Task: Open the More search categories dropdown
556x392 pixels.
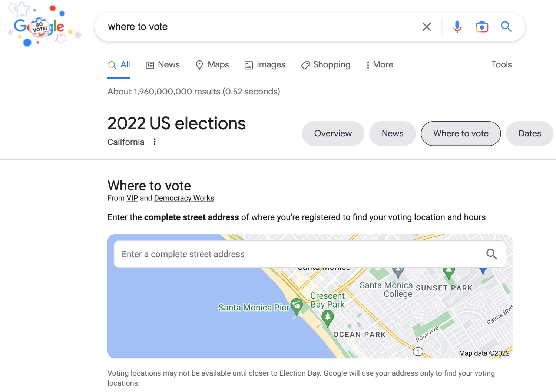Action: click(379, 64)
